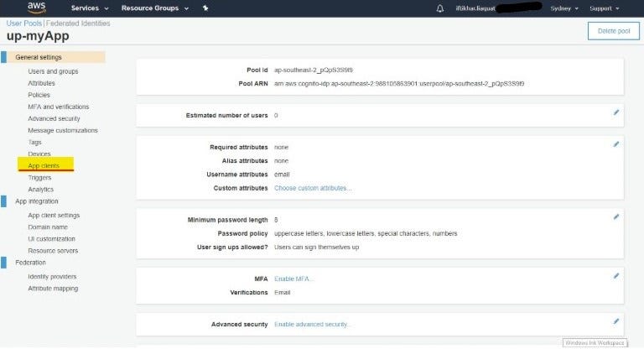
Task: Open Domain name settings
Action: (48, 227)
